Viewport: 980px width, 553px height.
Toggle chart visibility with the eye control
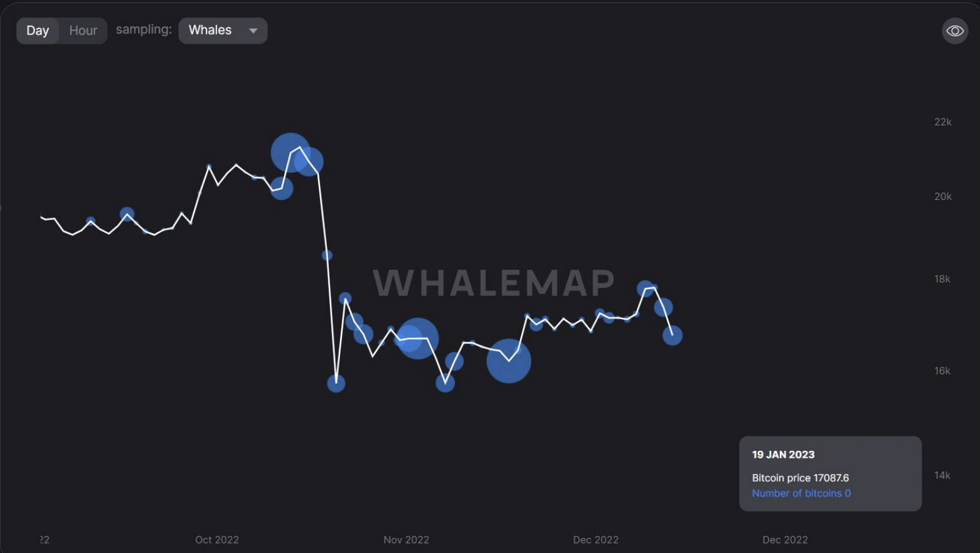954,30
